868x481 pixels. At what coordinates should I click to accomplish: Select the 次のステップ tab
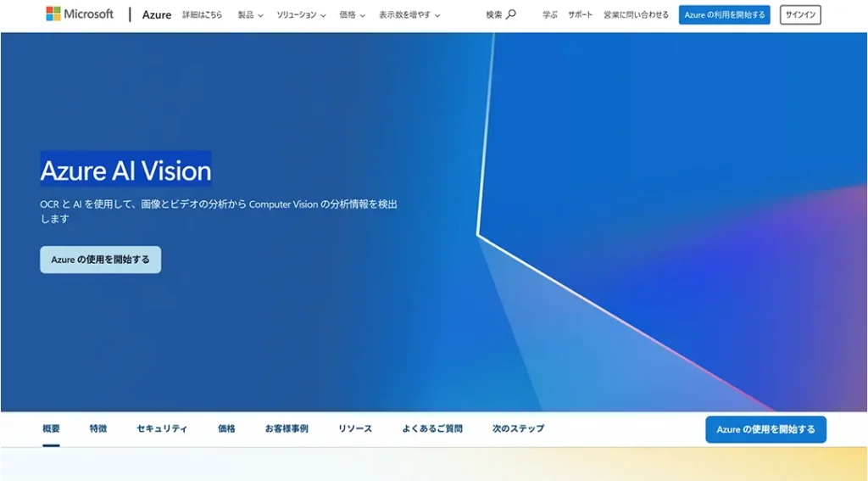[518, 428]
